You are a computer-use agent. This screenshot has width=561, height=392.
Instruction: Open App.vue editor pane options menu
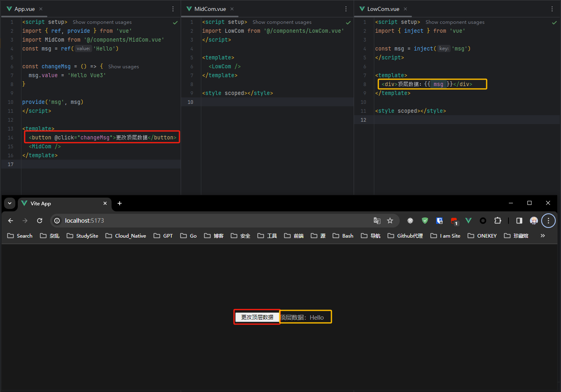coord(173,9)
